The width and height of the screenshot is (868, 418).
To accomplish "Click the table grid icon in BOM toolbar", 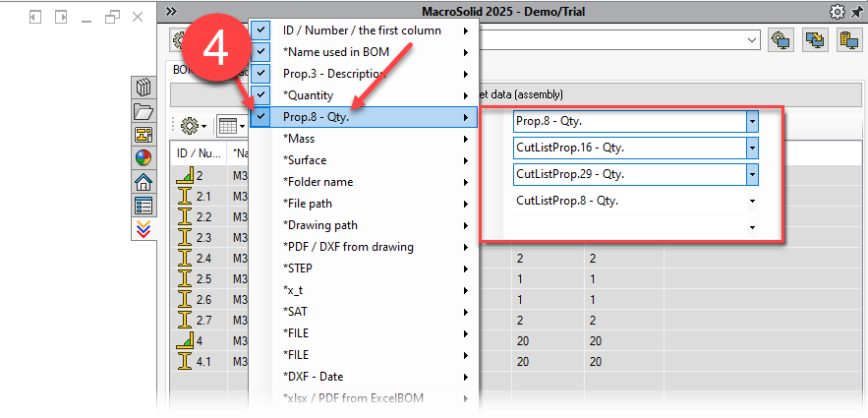I will tap(228, 127).
